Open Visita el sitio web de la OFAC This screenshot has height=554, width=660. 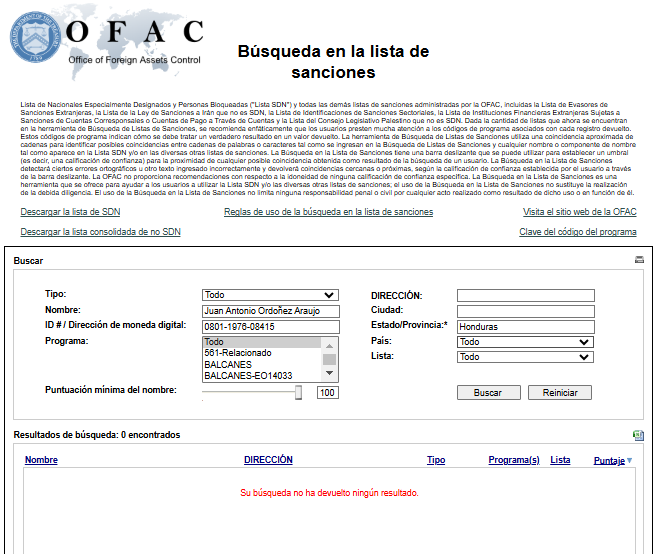580,212
